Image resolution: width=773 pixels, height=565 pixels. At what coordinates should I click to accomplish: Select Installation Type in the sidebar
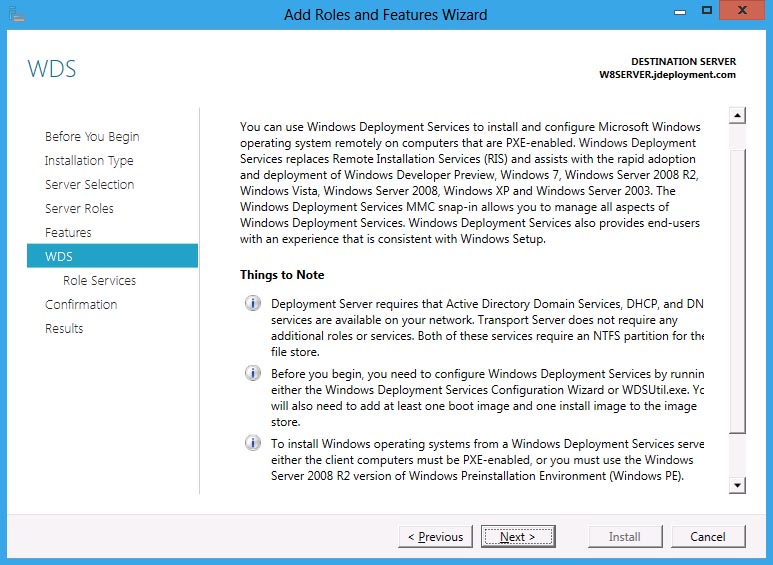[x=89, y=161]
